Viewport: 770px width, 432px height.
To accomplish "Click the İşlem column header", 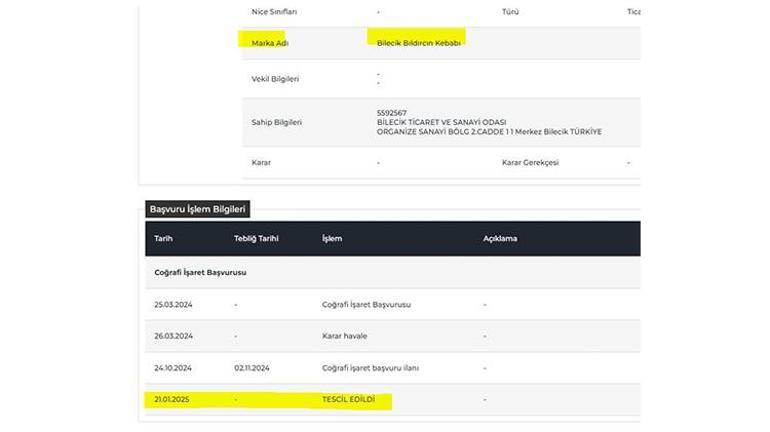I will (332, 239).
